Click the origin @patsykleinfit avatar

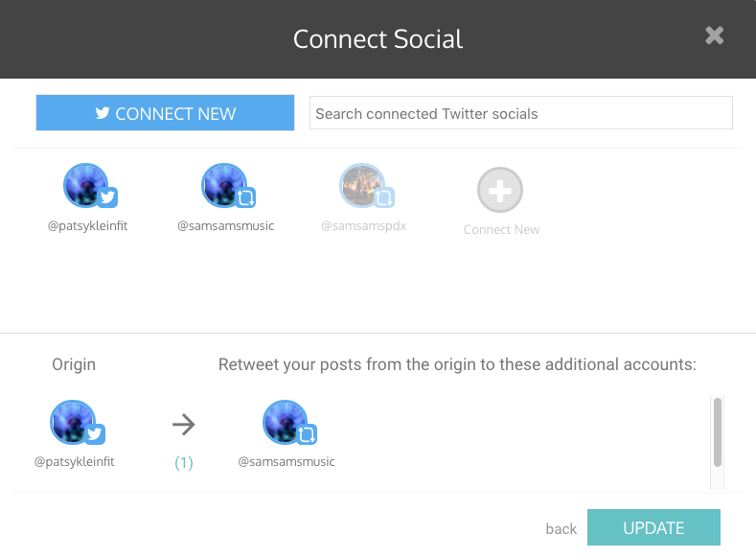point(73,422)
